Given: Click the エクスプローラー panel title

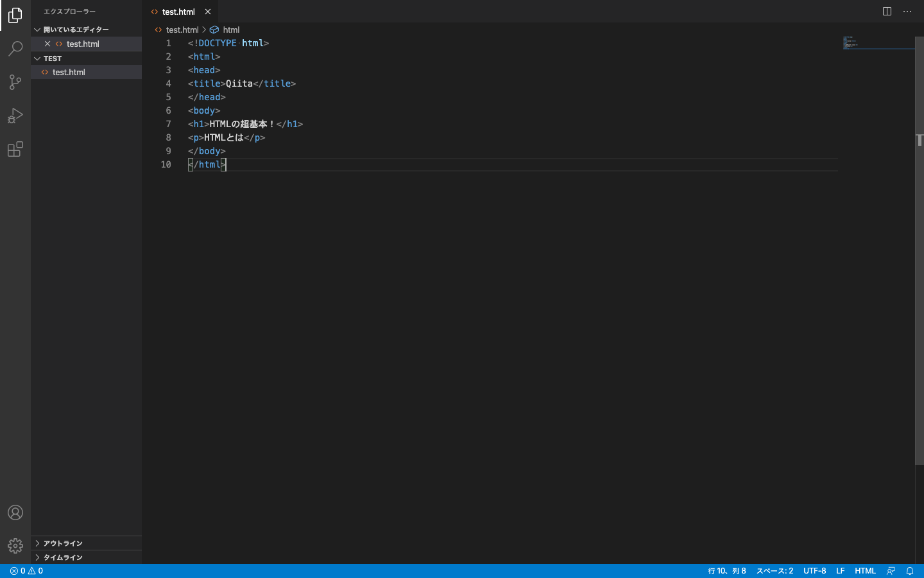Looking at the screenshot, I should coord(69,12).
